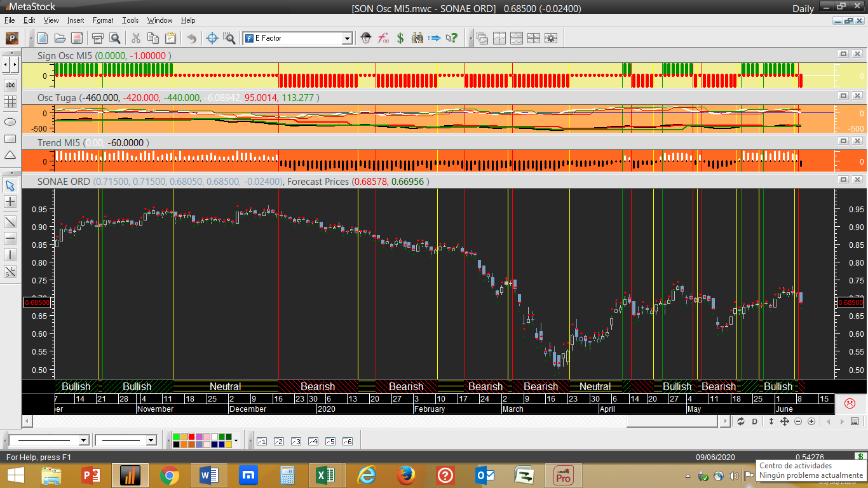The image size is (868, 488).
Task: Open the Format menu
Action: [x=103, y=20]
